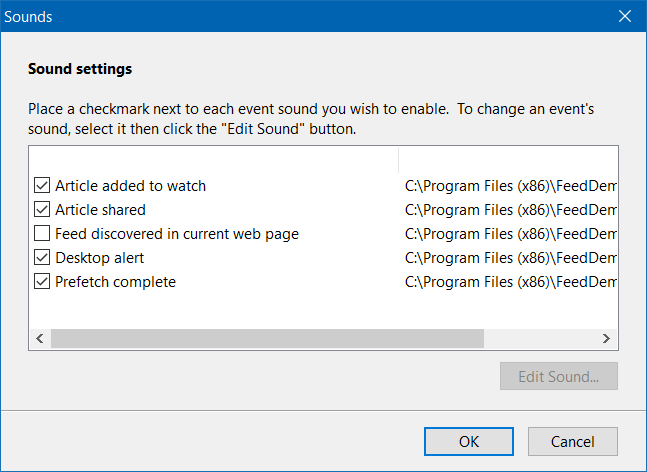Screen dimensions: 647x472
Task: Select 'Feed discovered in current web page' text
Action: click(177, 234)
